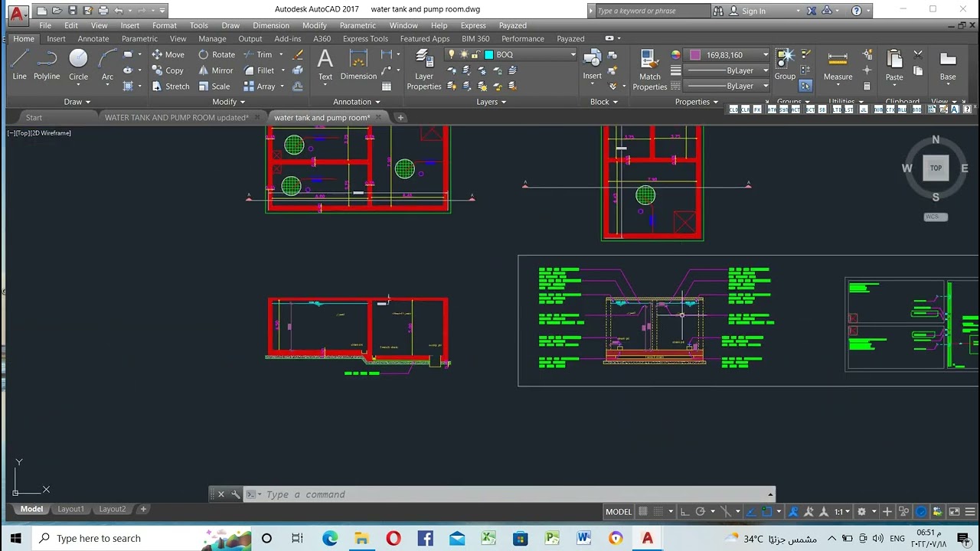The image size is (980, 551).
Task: Toggle the drawing grid display
Action: click(x=643, y=511)
